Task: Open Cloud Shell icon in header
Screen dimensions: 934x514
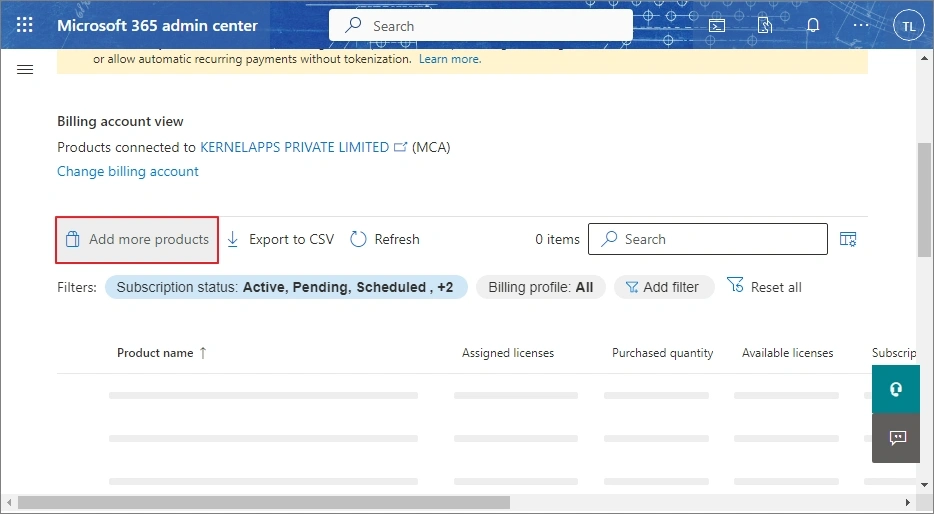Action: click(x=717, y=25)
